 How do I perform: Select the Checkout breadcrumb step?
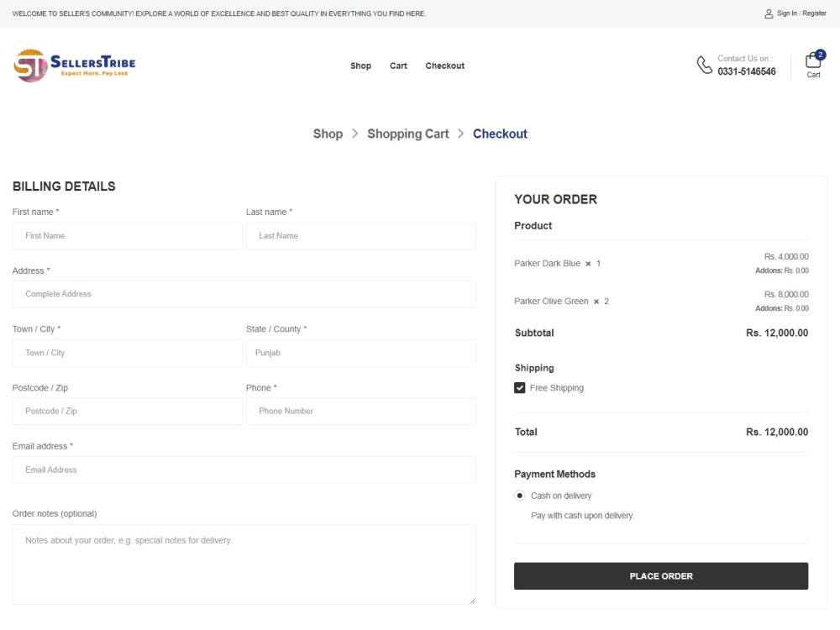pyautogui.click(x=500, y=134)
